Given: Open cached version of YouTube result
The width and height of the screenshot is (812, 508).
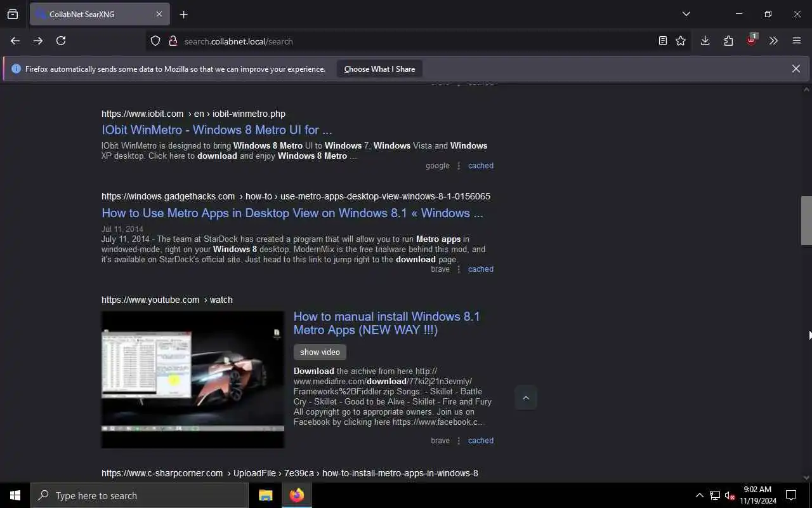Looking at the screenshot, I should pos(480,440).
